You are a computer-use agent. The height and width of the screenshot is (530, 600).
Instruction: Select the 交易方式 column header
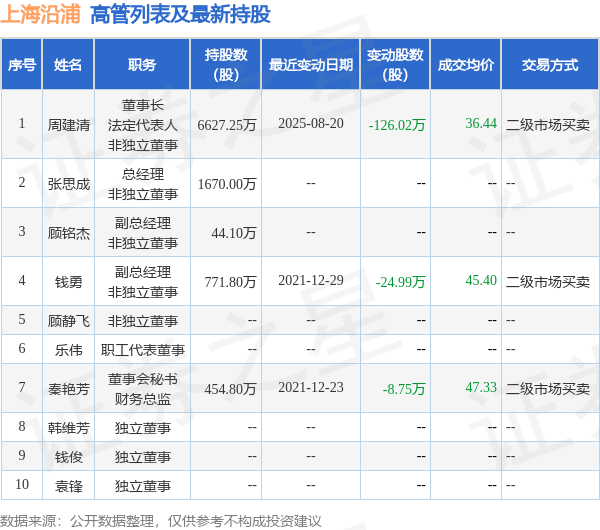550,65
